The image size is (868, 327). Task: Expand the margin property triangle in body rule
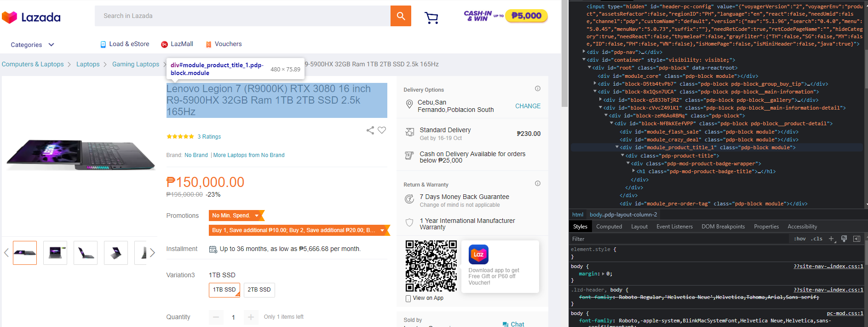tap(603, 274)
